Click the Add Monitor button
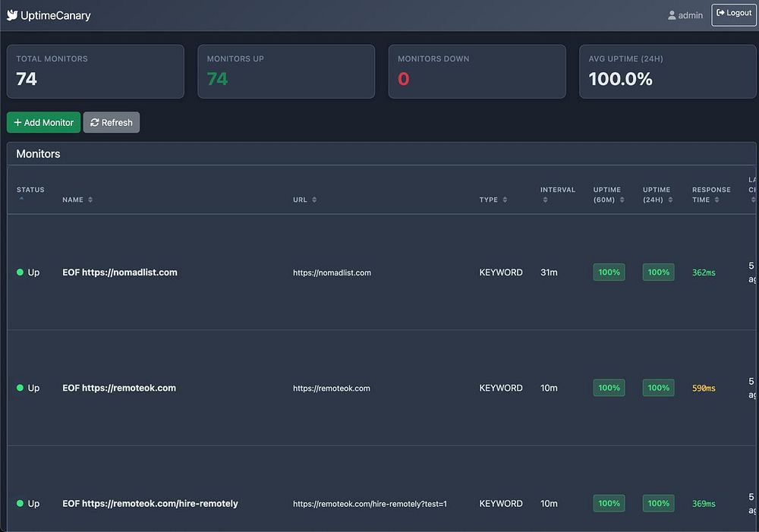Image resolution: width=759 pixels, height=532 pixels. 43,122
